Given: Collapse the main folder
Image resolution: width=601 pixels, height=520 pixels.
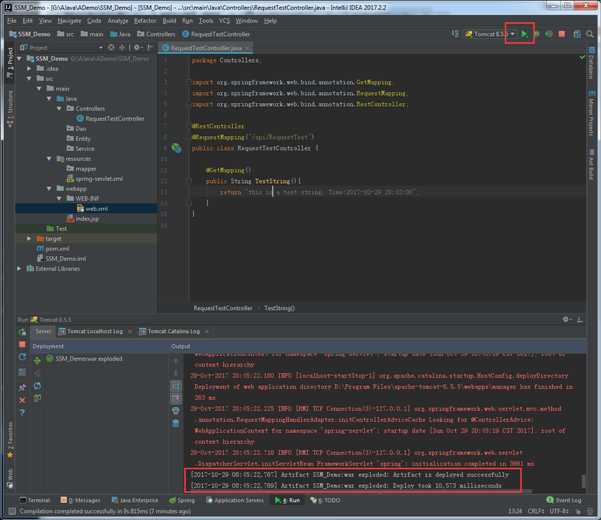Looking at the screenshot, I should pos(39,89).
